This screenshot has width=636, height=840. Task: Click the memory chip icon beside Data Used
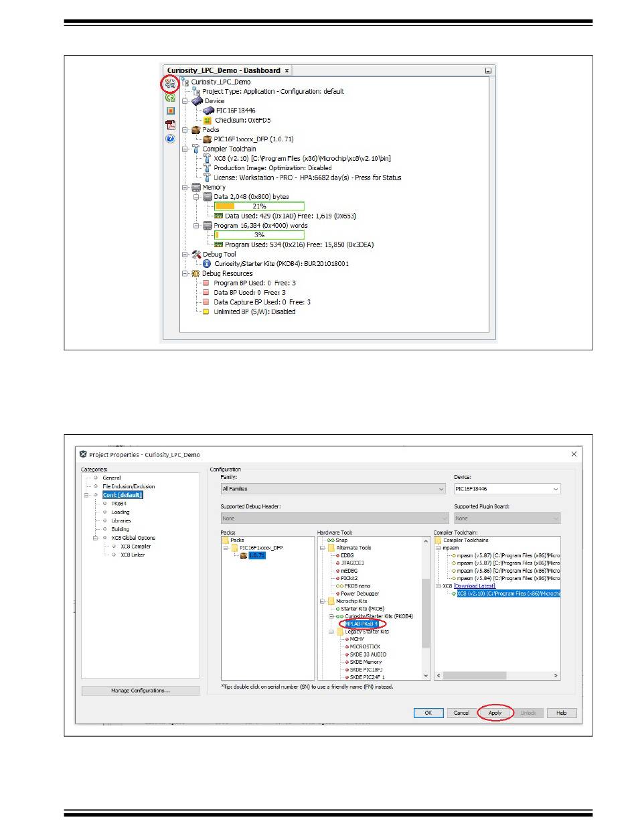(x=219, y=216)
